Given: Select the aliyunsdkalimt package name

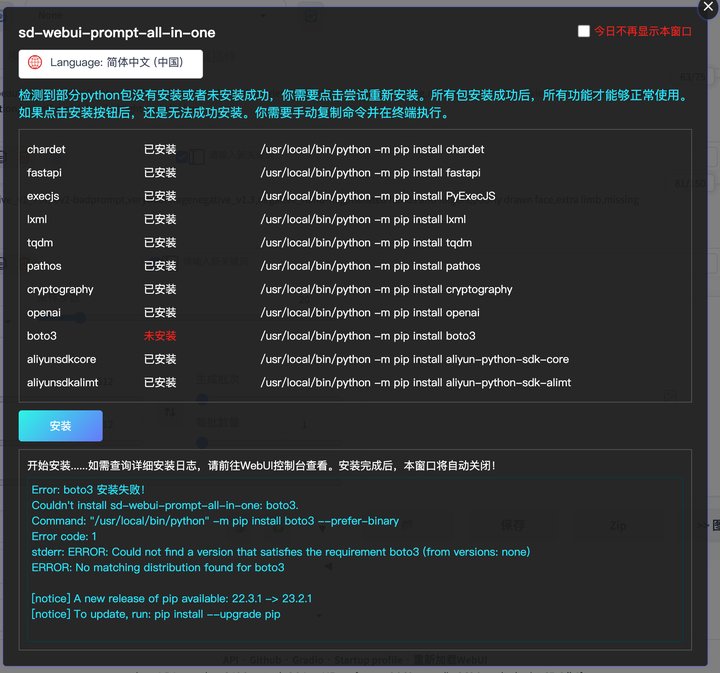Looking at the screenshot, I should [62, 383].
